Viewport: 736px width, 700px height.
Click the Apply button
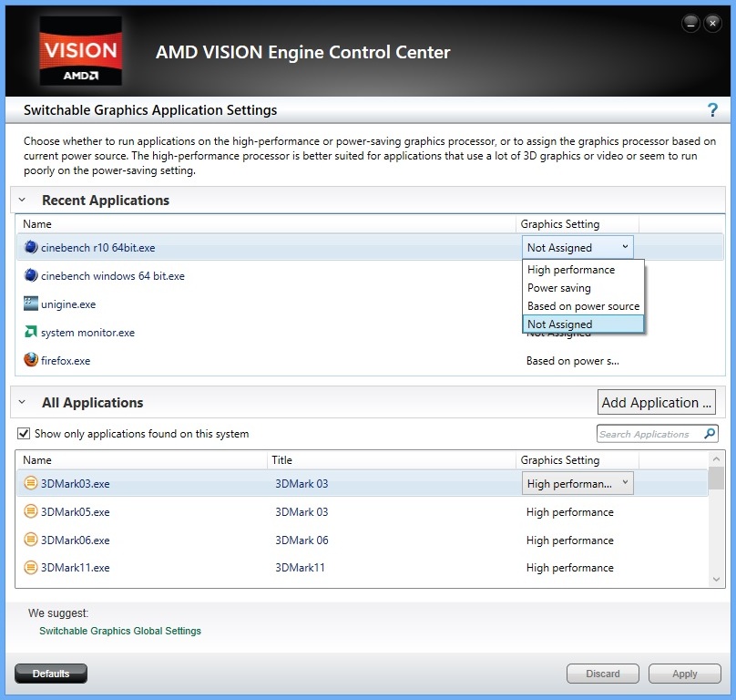coord(685,674)
